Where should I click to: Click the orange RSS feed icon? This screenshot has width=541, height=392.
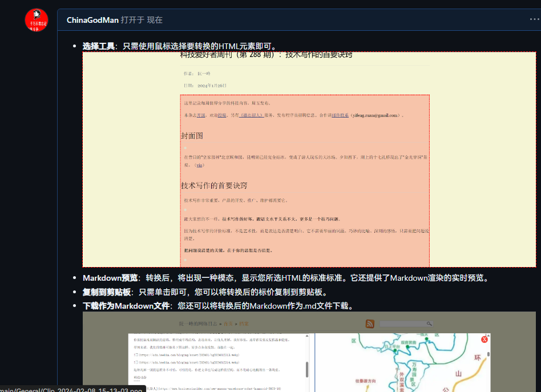point(370,324)
